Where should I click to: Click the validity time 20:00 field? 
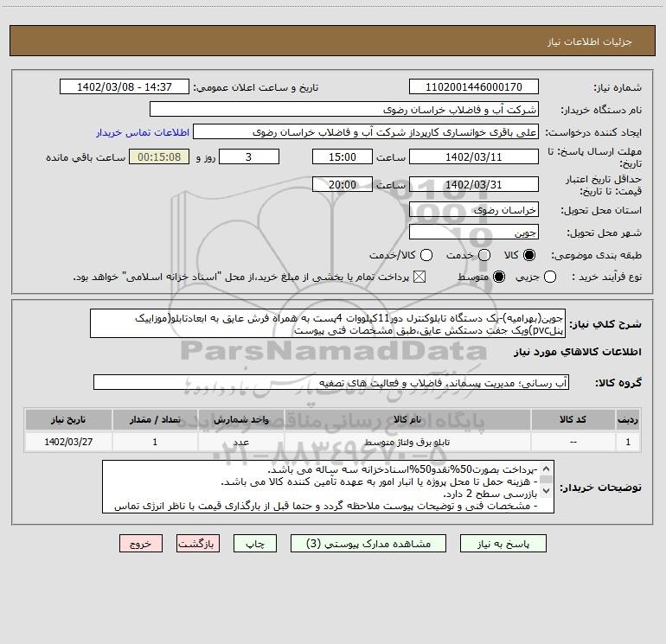pyautogui.click(x=343, y=184)
